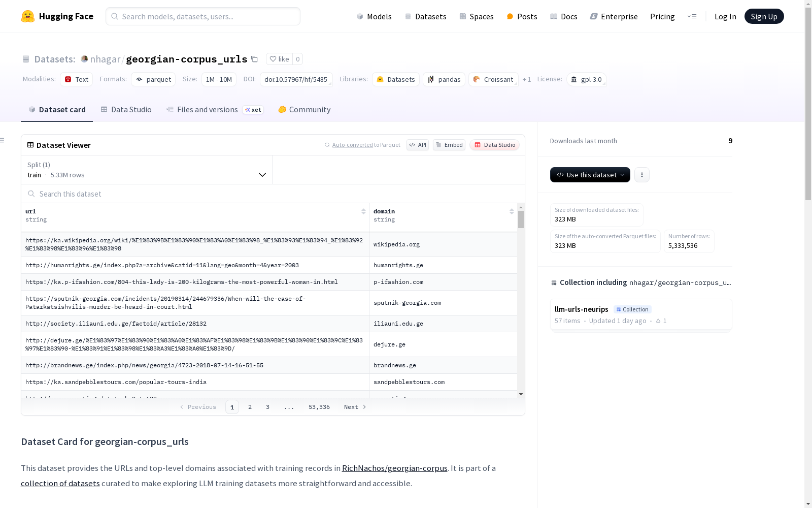
Task: Open the Community tab
Action: tap(304, 110)
